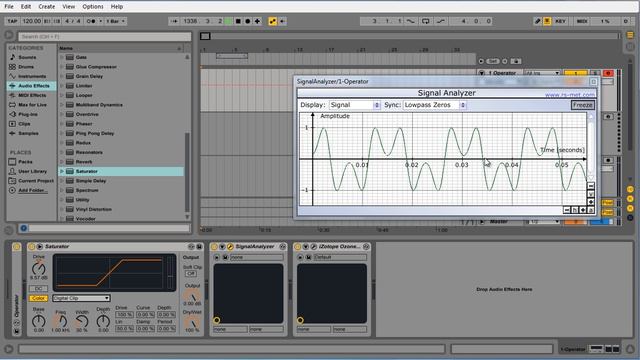
Task: Open Display dropdown in Signal Analyzer
Action: coord(355,105)
